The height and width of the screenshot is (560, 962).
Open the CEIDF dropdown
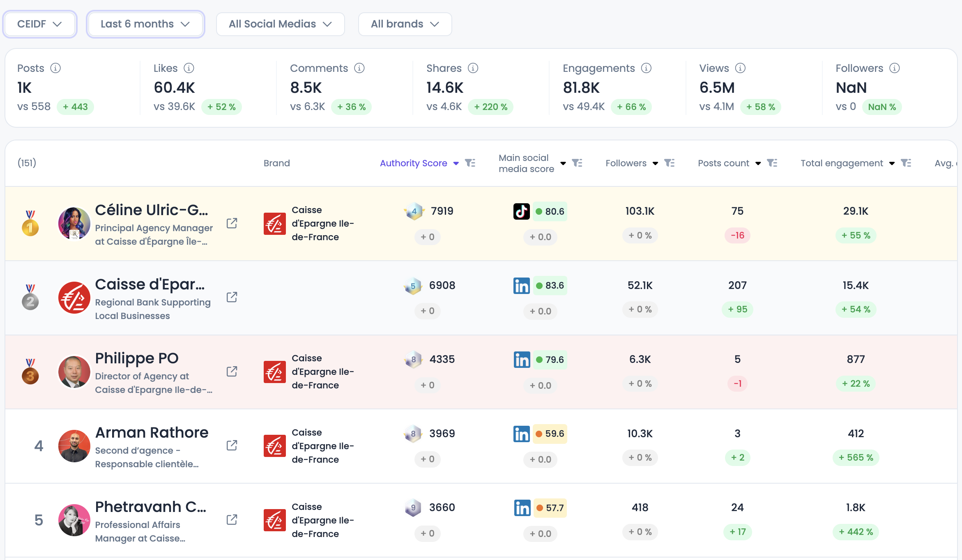pos(39,24)
